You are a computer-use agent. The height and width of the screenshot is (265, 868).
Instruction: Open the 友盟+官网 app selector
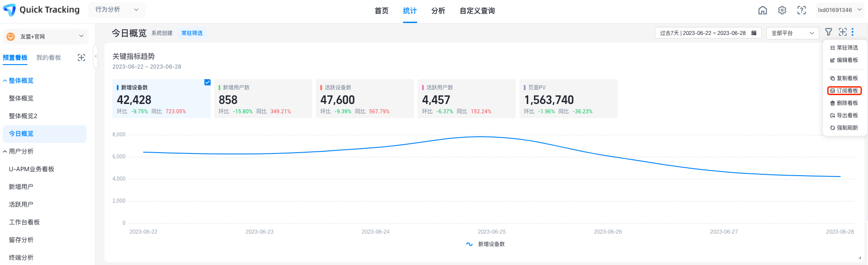[46, 36]
